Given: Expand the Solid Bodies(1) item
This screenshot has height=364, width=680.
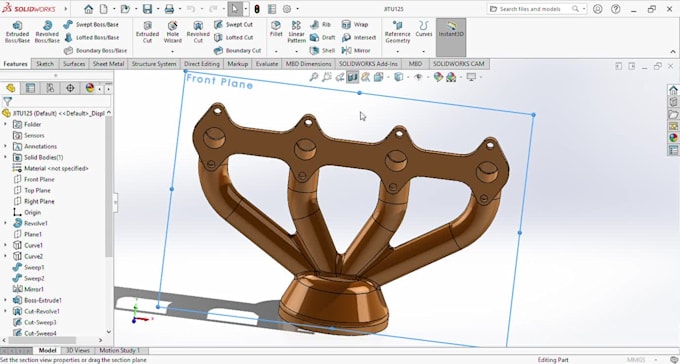Looking at the screenshot, I should [5, 157].
